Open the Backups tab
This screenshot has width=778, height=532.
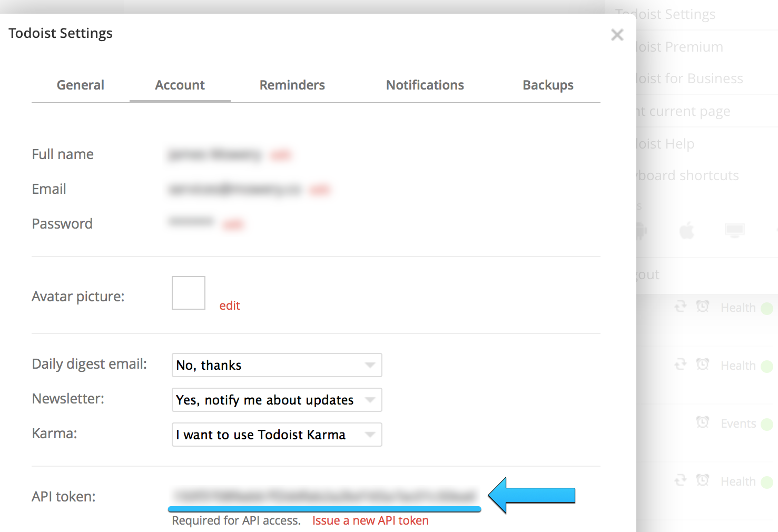point(548,85)
